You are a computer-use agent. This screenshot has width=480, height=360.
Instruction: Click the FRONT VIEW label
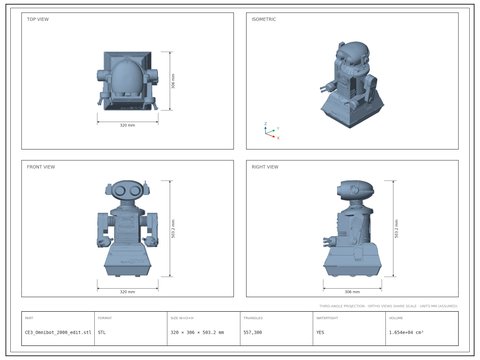pos(41,167)
